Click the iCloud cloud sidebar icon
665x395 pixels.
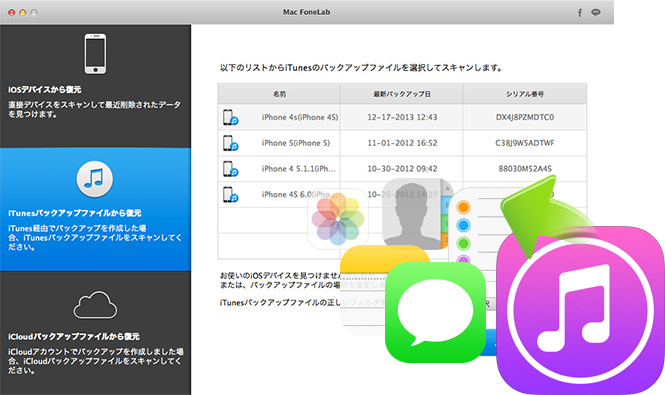pyautogui.click(x=95, y=305)
